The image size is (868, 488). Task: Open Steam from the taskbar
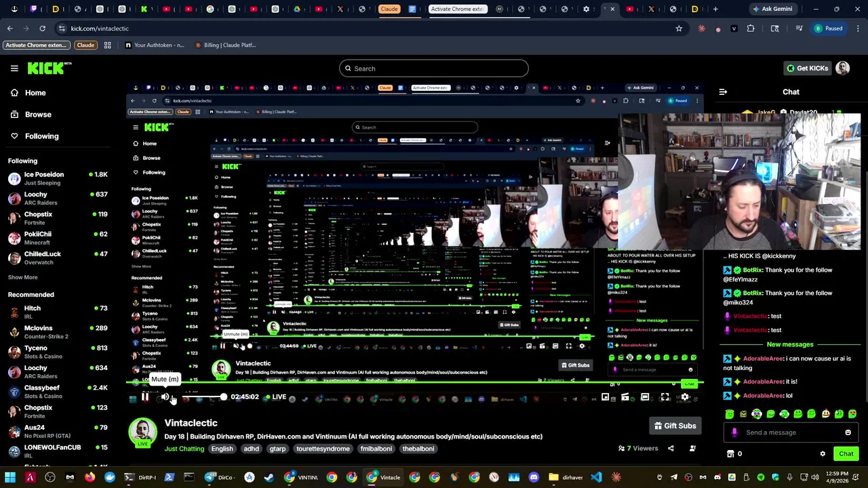tap(269, 477)
